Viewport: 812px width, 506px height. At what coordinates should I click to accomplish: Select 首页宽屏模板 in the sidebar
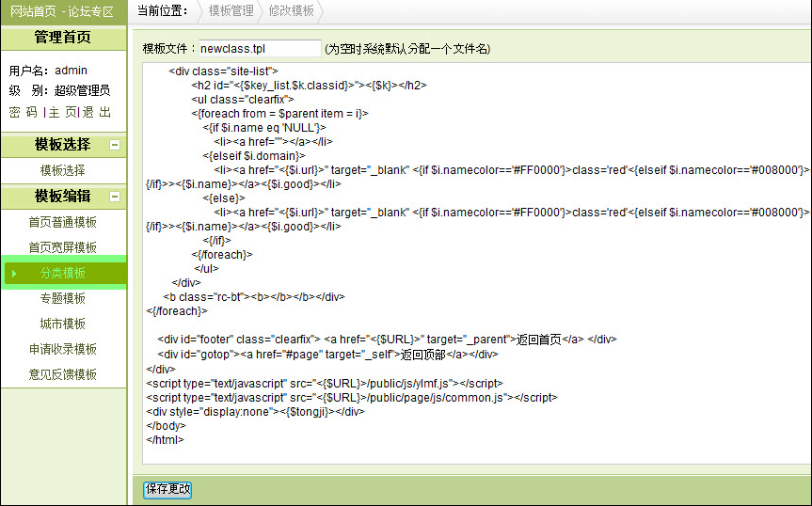(63, 247)
